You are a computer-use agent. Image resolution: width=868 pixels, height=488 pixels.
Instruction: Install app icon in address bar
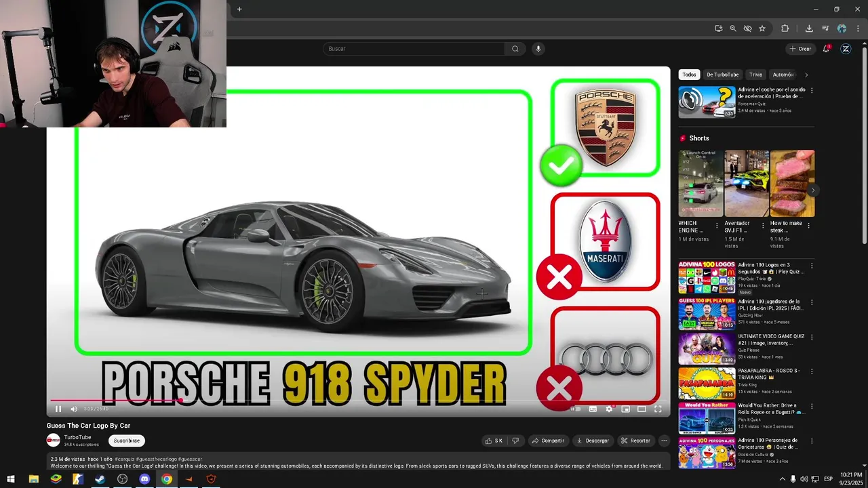(x=718, y=28)
